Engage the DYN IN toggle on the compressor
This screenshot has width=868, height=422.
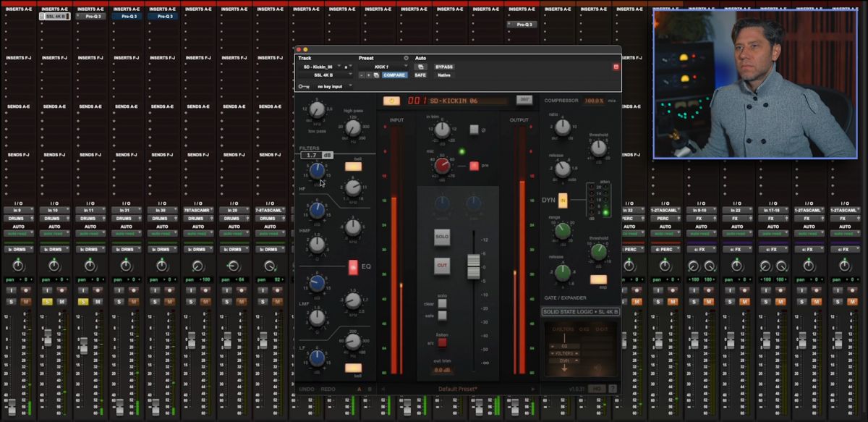563,201
